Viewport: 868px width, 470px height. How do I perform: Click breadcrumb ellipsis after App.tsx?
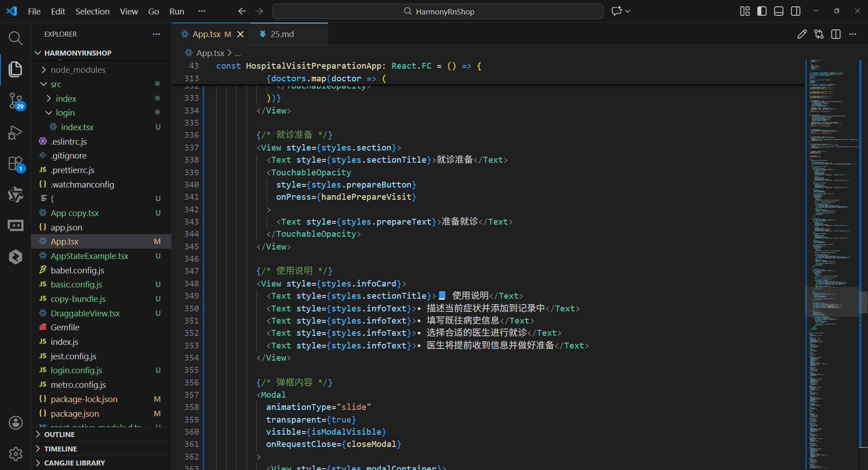click(x=238, y=53)
